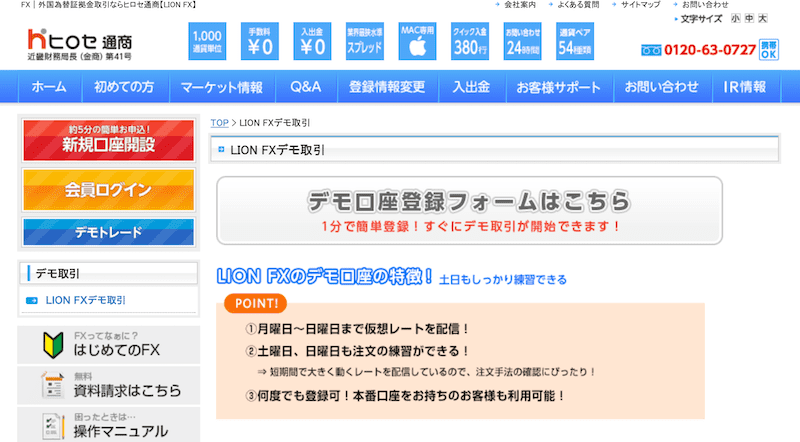Image resolution: width=800 pixels, height=442 pixels.
Task: Click the 入出金 ¥0 icon
Action: (x=312, y=41)
